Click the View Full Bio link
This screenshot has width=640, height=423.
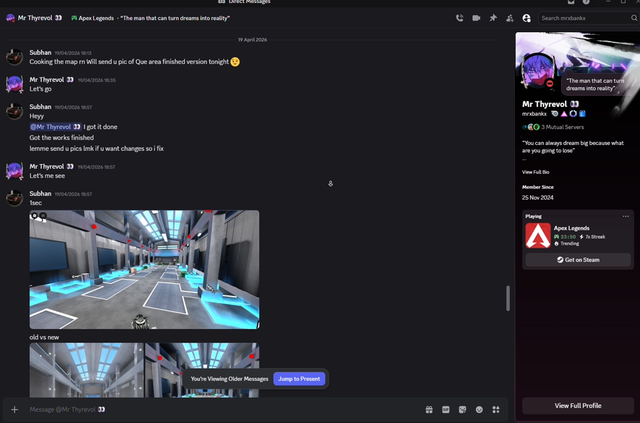[x=536, y=172]
